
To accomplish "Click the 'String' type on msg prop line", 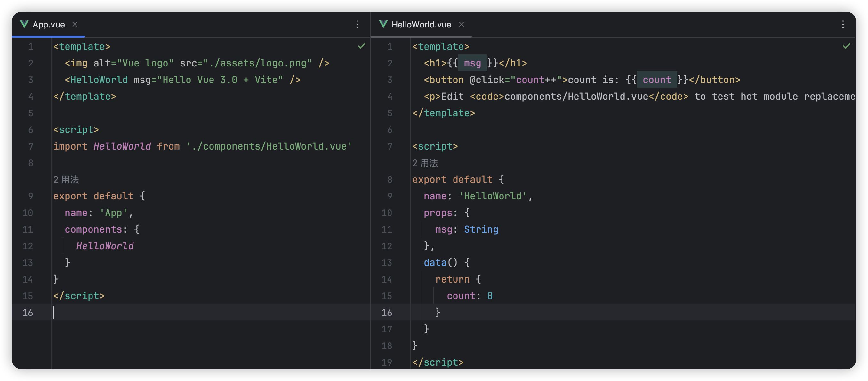I will pyautogui.click(x=481, y=229).
